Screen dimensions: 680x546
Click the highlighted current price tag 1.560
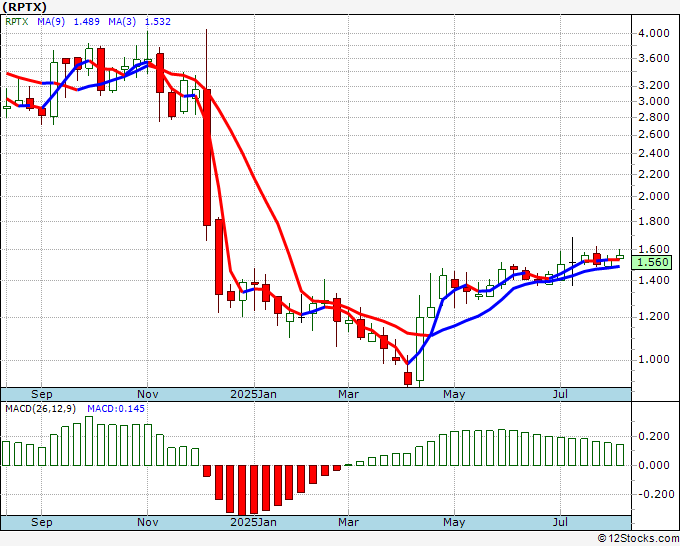(x=653, y=262)
